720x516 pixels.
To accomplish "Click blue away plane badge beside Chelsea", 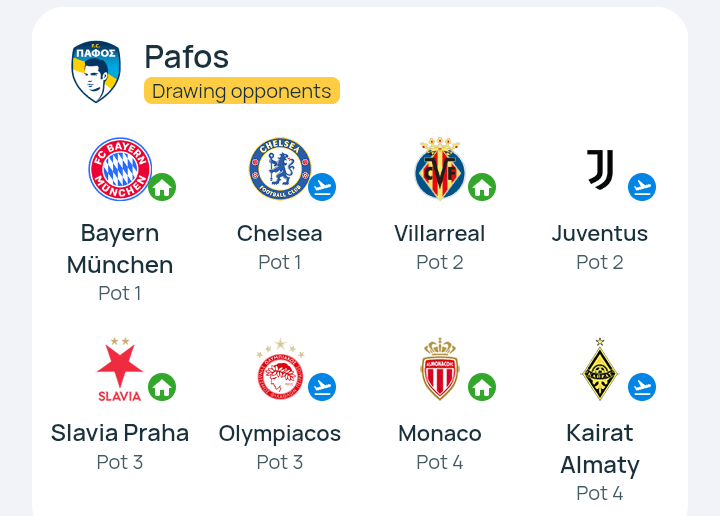I will [x=322, y=187].
